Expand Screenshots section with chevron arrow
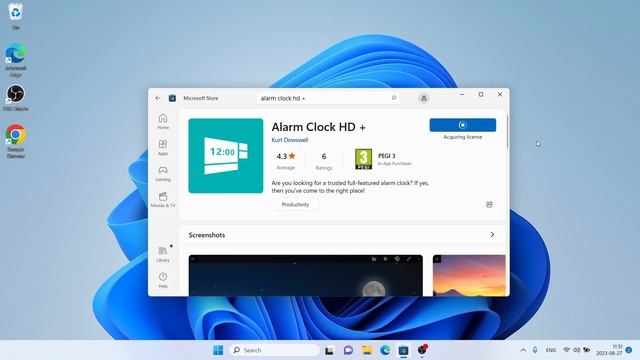 pyautogui.click(x=492, y=235)
